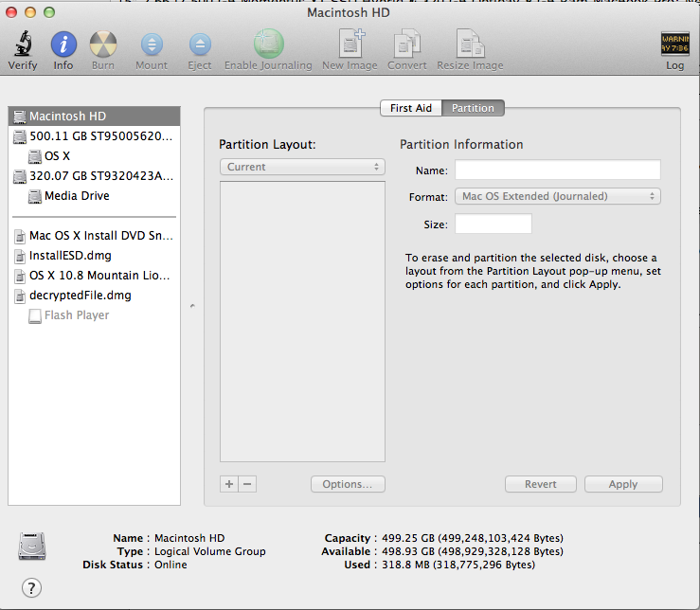
Task: Click the Apply button
Action: coord(623,484)
